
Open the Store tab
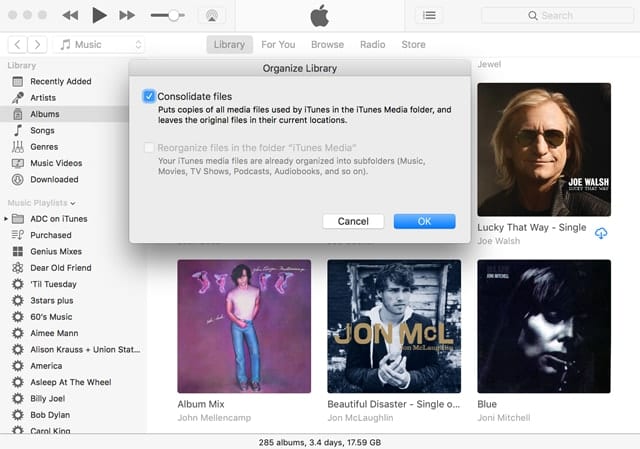(413, 44)
